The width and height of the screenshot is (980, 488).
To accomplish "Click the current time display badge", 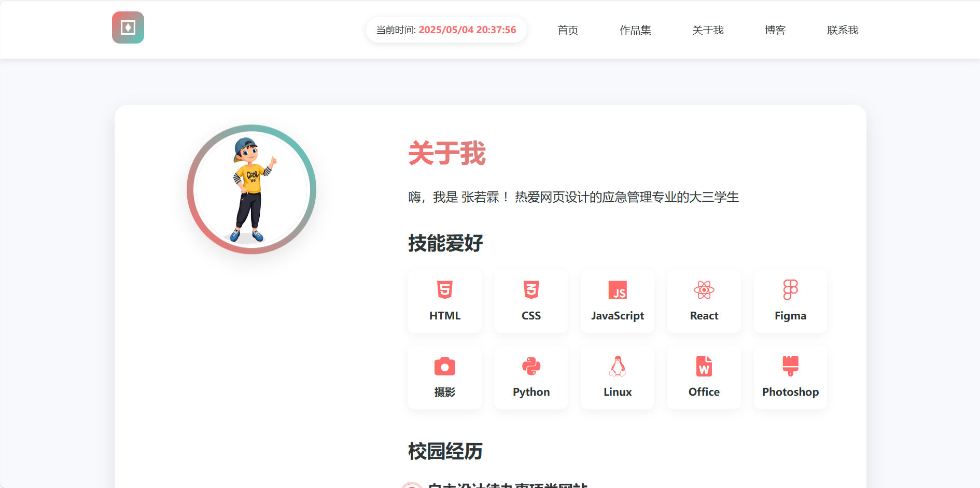I will 446,30.
